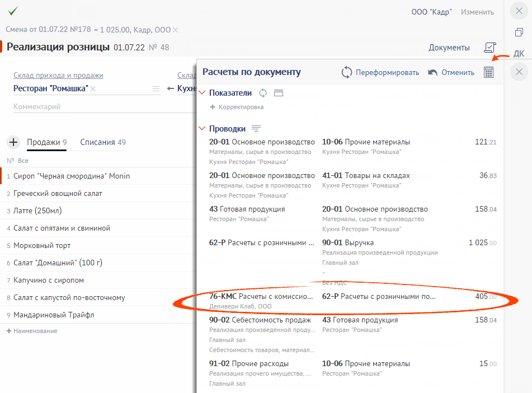Click Переформировать button
The width and height of the screenshot is (532, 393).
click(380, 72)
